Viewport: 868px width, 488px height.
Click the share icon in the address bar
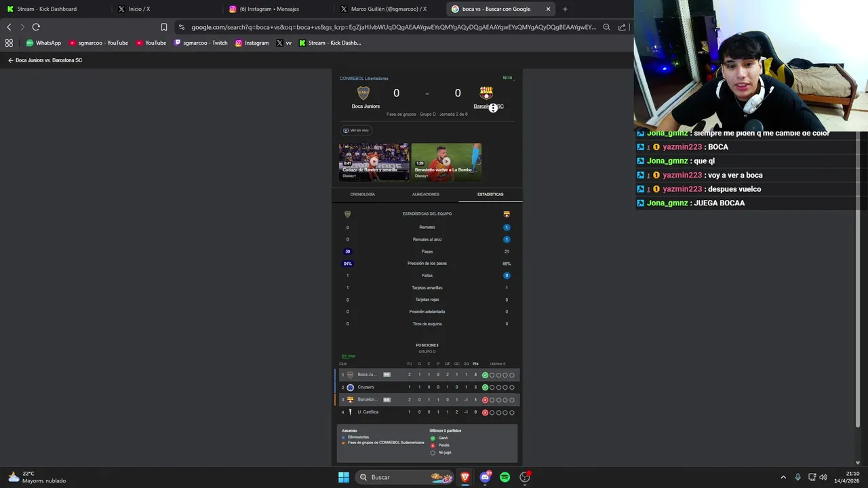(622, 27)
